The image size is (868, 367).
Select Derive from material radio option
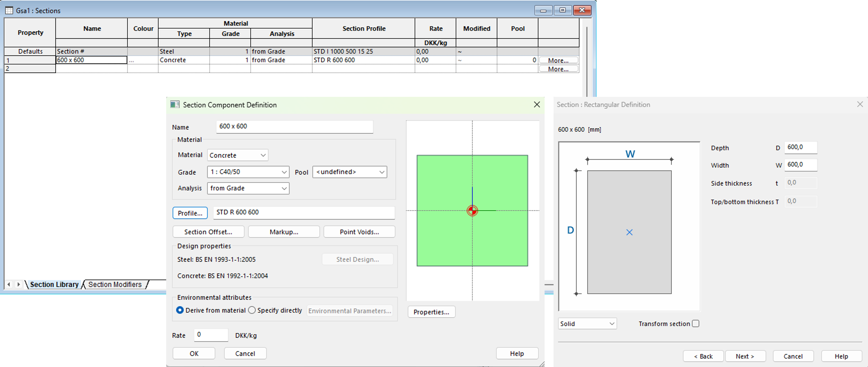(x=180, y=310)
